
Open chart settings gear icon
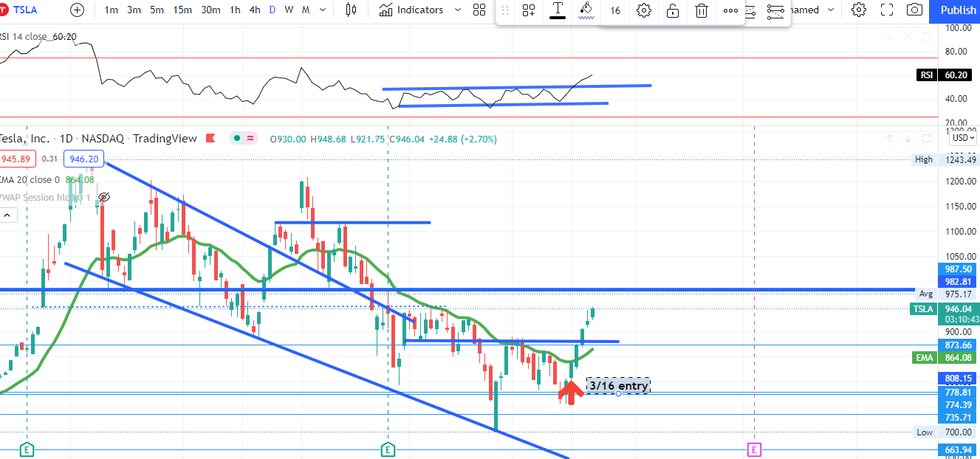tap(858, 10)
